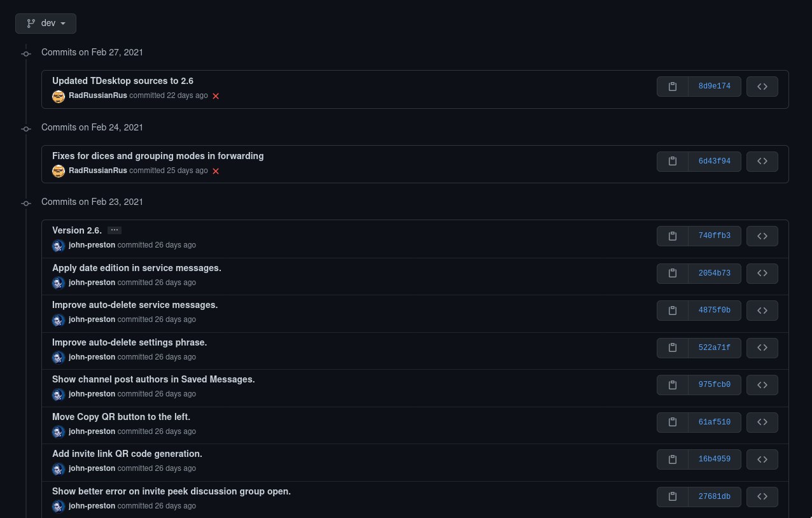Copy full SHA for commit 8d9e174
Image resolution: width=812 pixels, height=518 pixels.
pos(673,87)
